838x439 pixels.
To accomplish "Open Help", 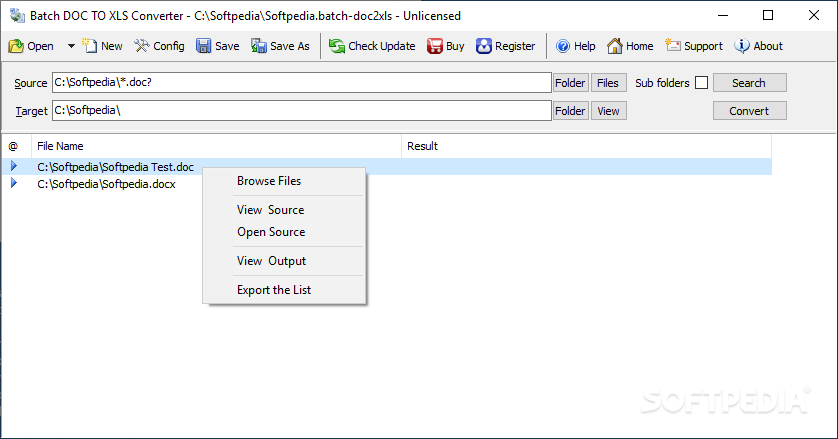I will pyautogui.click(x=576, y=46).
